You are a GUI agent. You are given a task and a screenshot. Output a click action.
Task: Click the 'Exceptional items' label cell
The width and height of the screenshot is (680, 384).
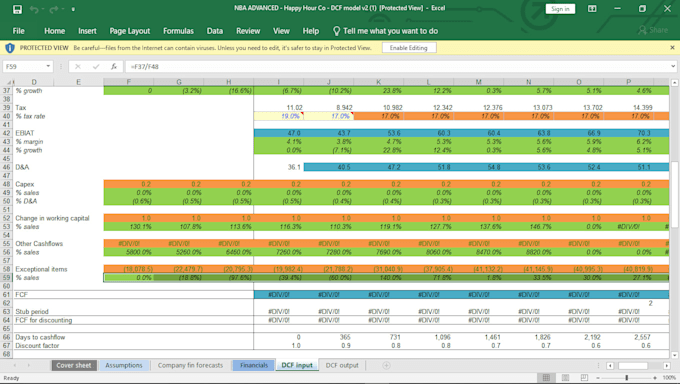coord(41,269)
